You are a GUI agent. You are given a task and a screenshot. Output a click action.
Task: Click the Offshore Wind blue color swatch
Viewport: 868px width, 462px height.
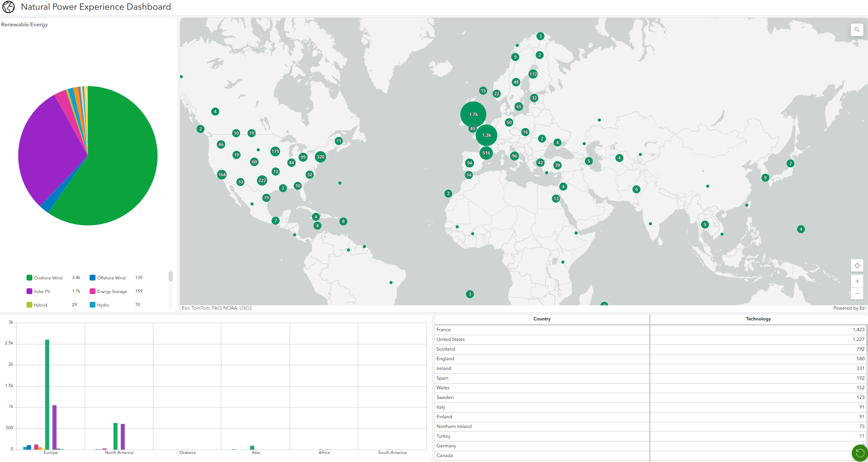pos(93,278)
